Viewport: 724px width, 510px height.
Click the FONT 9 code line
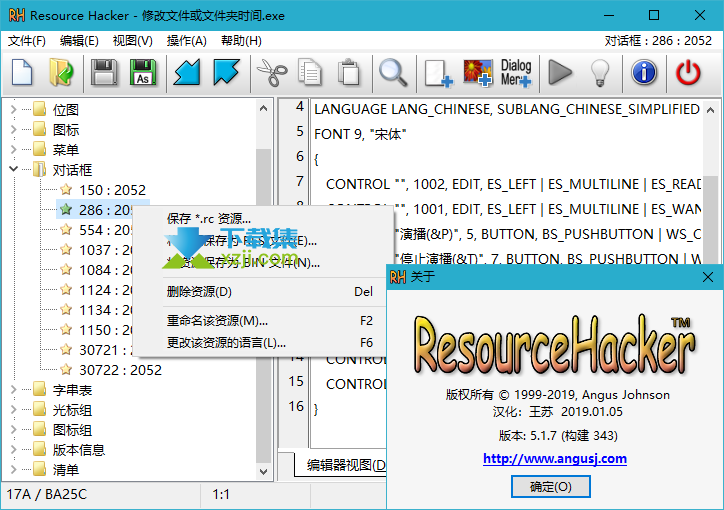click(360, 134)
